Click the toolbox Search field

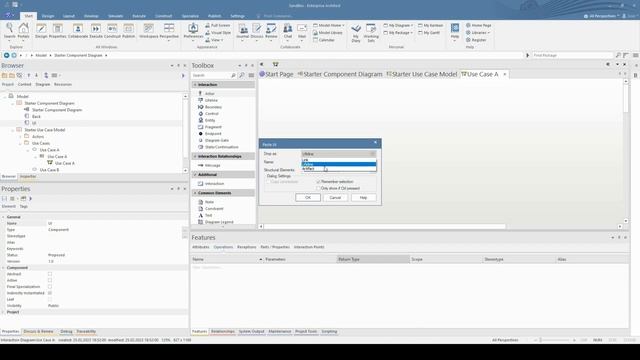coord(211,76)
